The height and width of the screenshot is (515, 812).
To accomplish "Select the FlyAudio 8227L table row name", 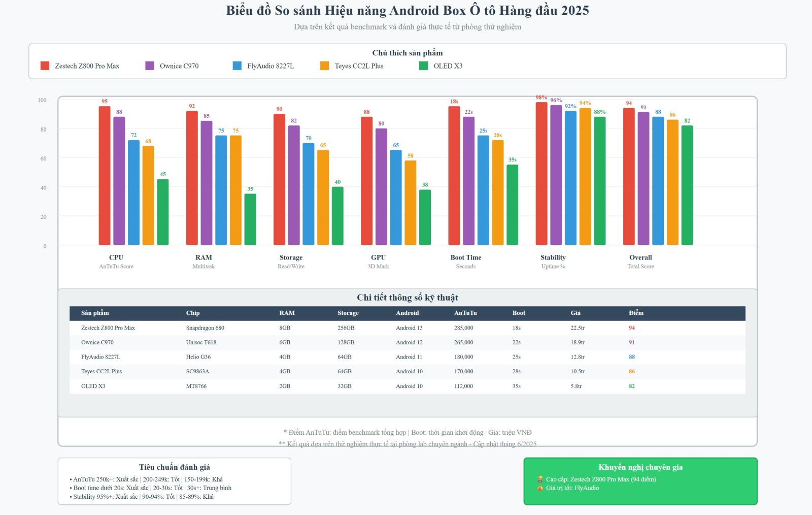I will click(100, 357).
